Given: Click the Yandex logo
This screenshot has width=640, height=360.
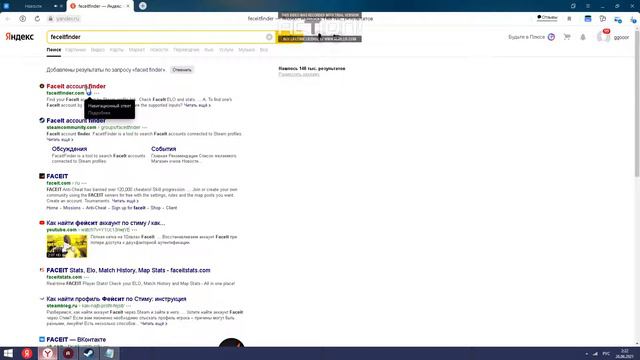Looking at the screenshot, I should pyautogui.click(x=20, y=37).
